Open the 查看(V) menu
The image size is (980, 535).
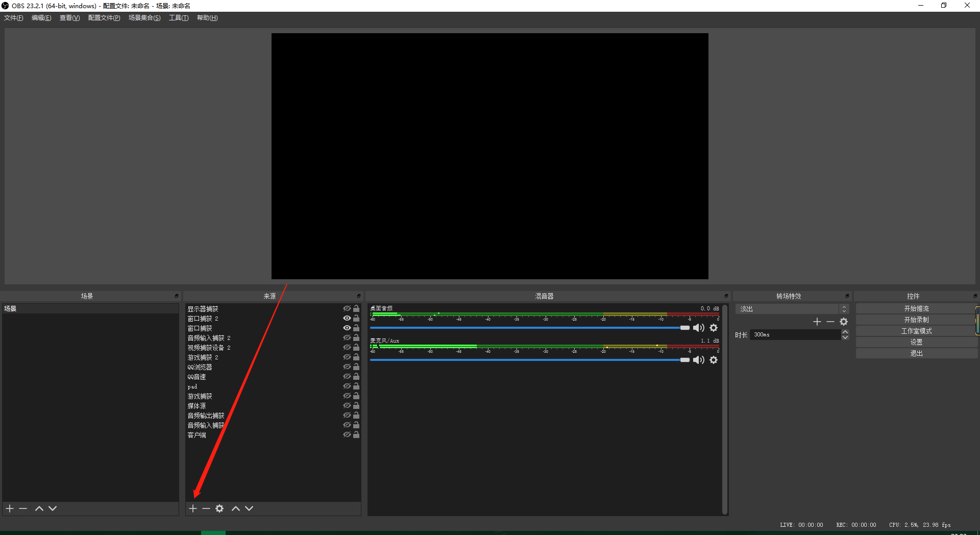click(69, 18)
